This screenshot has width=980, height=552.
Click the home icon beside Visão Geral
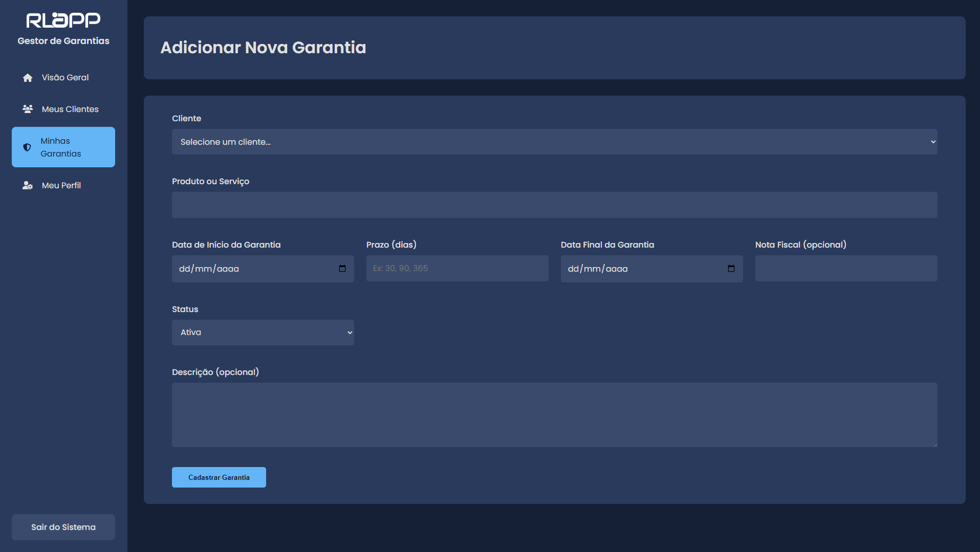pos(28,78)
